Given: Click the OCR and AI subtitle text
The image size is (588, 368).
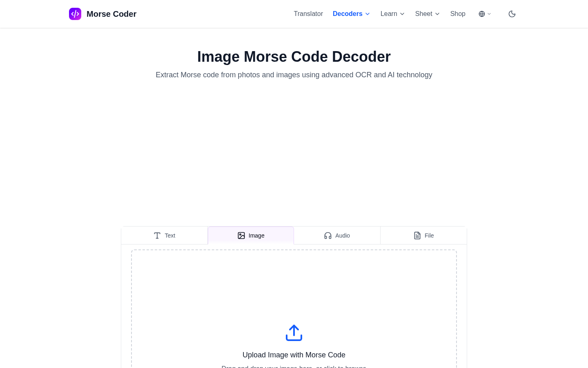Looking at the screenshot, I should [x=294, y=75].
